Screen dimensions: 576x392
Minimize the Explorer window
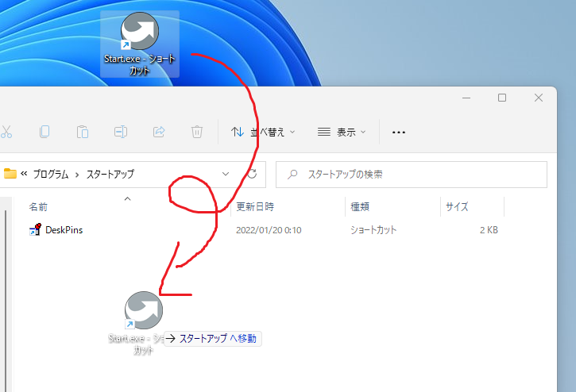[466, 98]
